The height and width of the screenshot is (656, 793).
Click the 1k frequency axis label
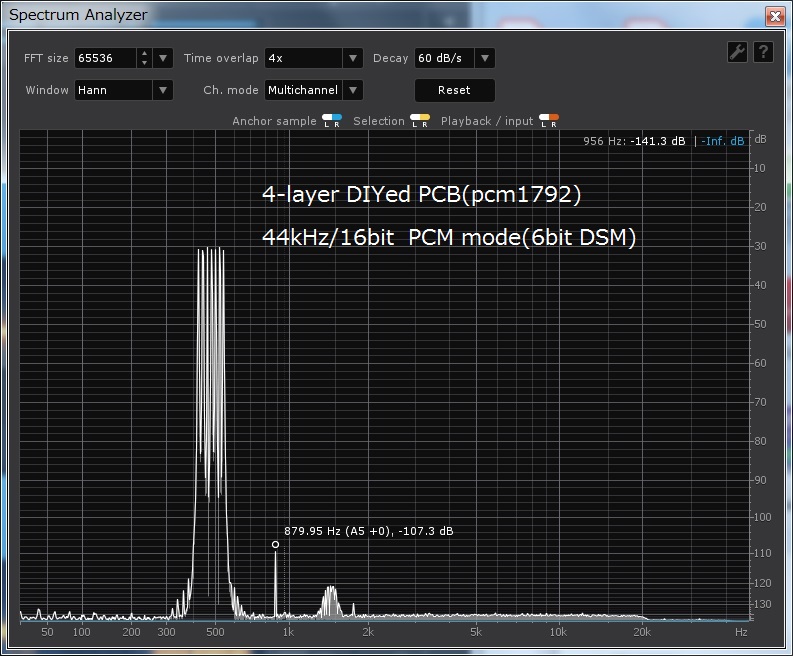click(x=288, y=632)
